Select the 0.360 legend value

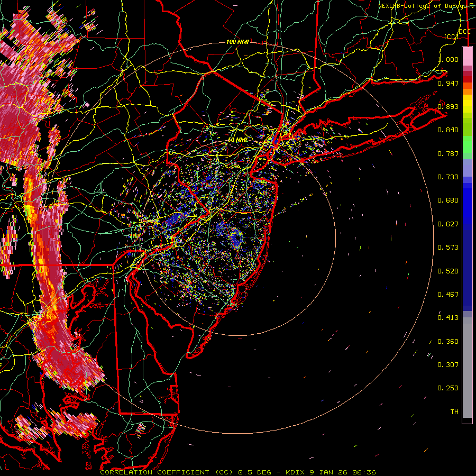(x=448, y=342)
